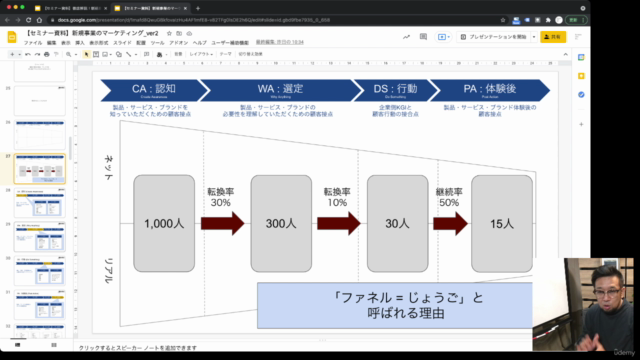This screenshot has width=640, height=360.
Task: Open the ヘルプ menu
Action: pyautogui.click(x=200, y=43)
